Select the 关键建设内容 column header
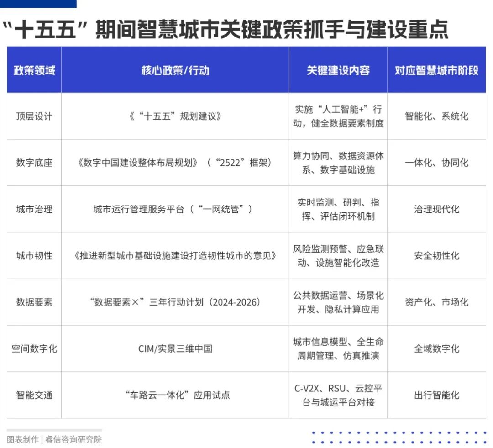Image resolution: width=493 pixels, height=448 pixels. point(338,70)
